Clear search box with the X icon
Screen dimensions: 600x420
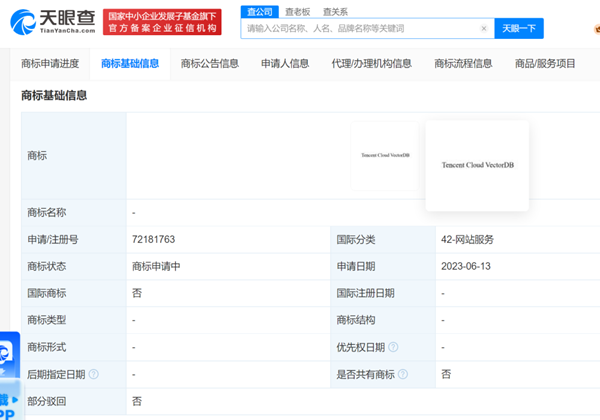pos(484,29)
